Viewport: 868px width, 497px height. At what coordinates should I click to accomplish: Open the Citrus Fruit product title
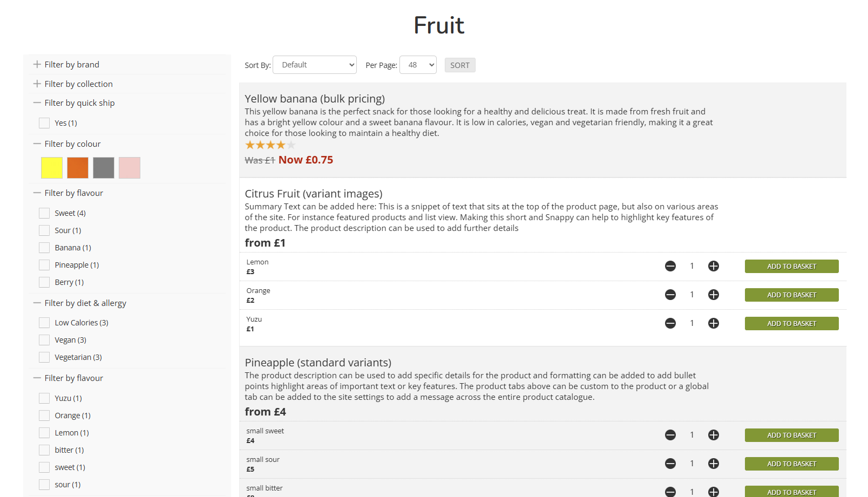(313, 194)
